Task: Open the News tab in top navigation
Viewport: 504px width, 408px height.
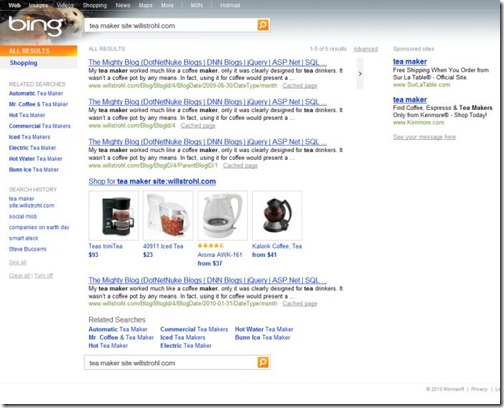Action: (123, 5)
